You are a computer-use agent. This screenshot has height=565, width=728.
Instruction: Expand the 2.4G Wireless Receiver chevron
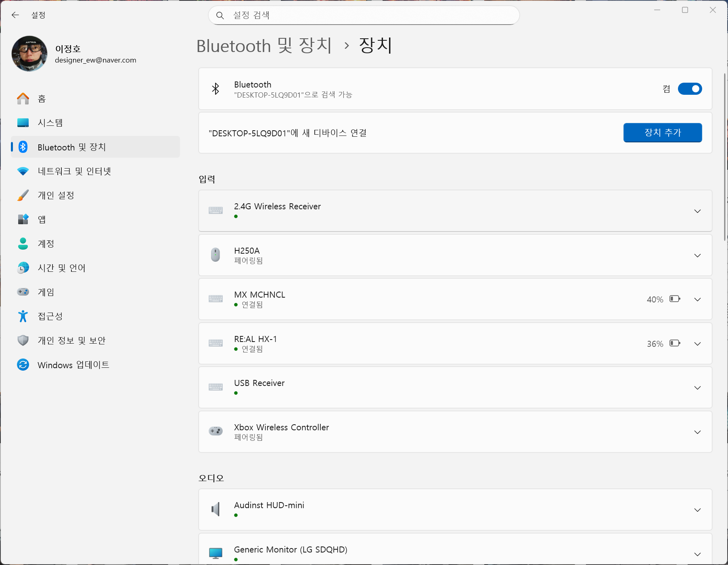pos(697,211)
